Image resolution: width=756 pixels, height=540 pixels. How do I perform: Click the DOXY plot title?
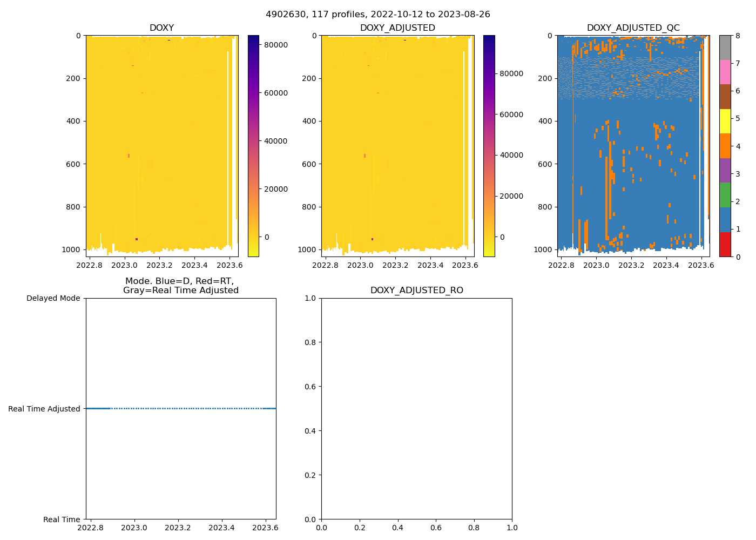tap(161, 28)
